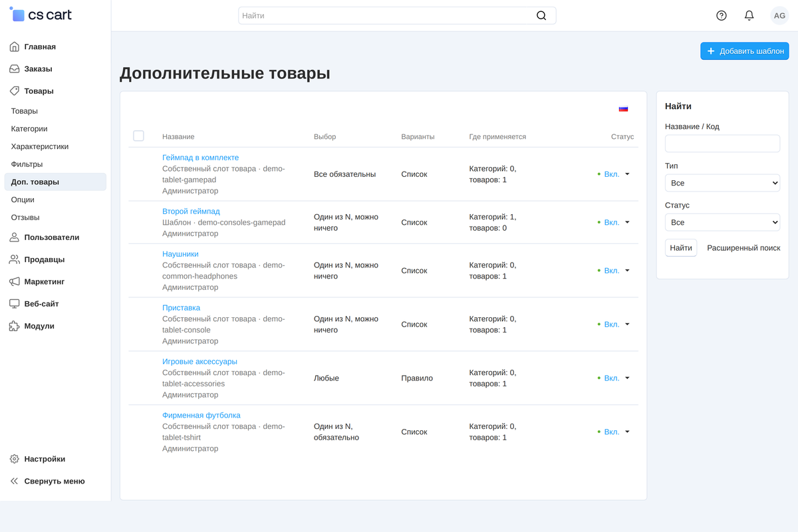This screenshot has width=798, height=532.
Task: Click the megaphone icon next to Маркетинг
Action: (x=15, y=281)
